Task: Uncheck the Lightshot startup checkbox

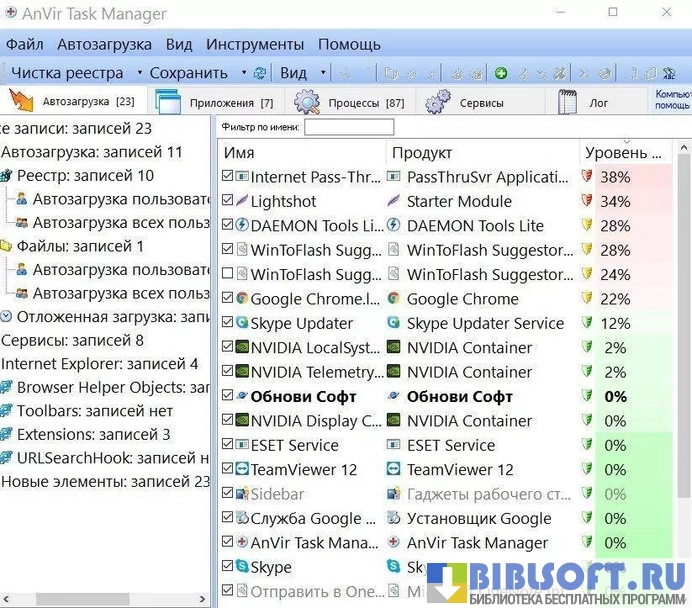Action: pos(228,201)
